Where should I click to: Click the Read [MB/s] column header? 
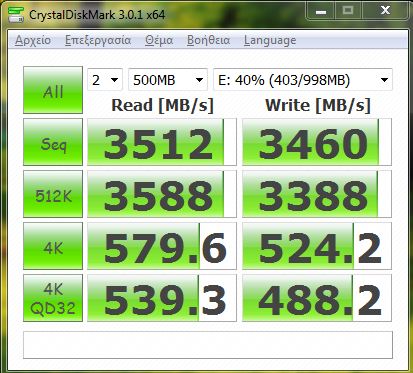(162, 105)
